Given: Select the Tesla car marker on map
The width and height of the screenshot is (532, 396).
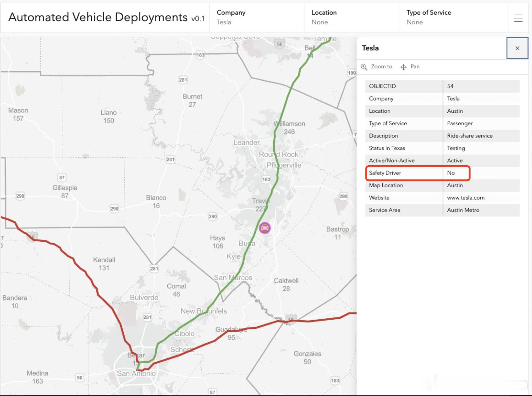Looking at the screenshot, I should (x=265, y=228).
